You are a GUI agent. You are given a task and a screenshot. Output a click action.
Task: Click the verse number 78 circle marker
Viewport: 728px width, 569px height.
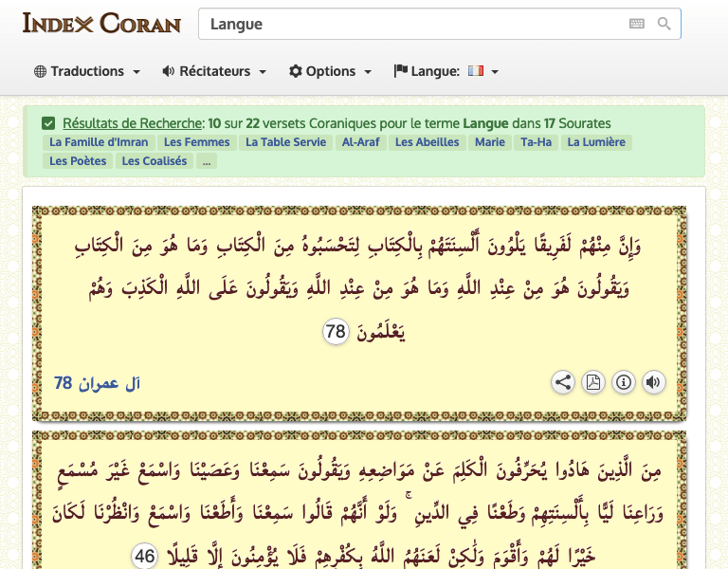pyautogui.click(x=336, y=332)
